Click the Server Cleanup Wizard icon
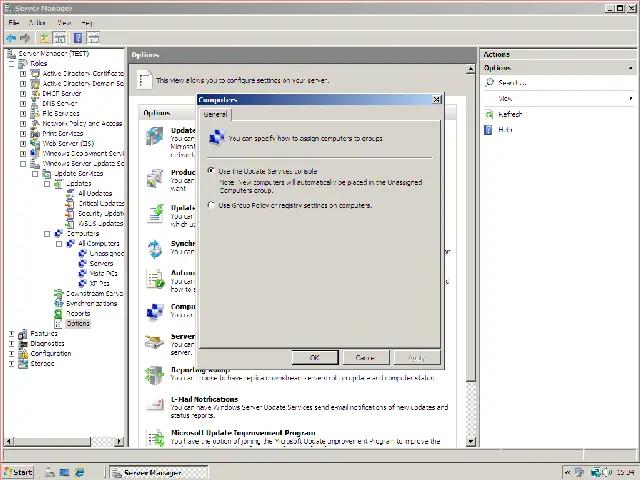The image size is (640, 480). point(155,342)
